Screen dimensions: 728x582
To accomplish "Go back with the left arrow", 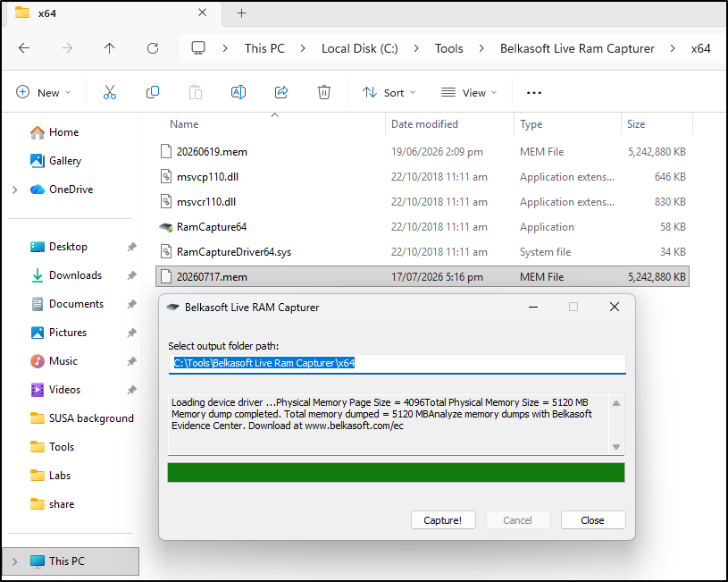I will 24,48.
